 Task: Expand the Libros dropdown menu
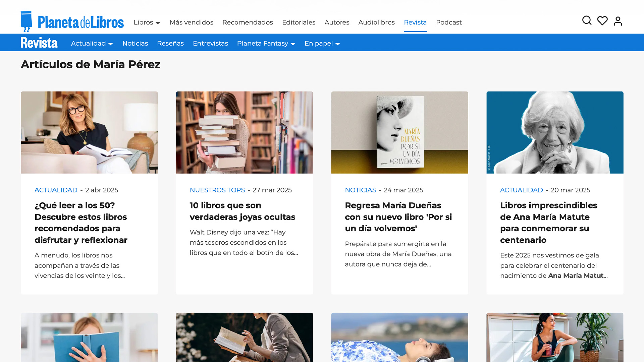(147, 22)
